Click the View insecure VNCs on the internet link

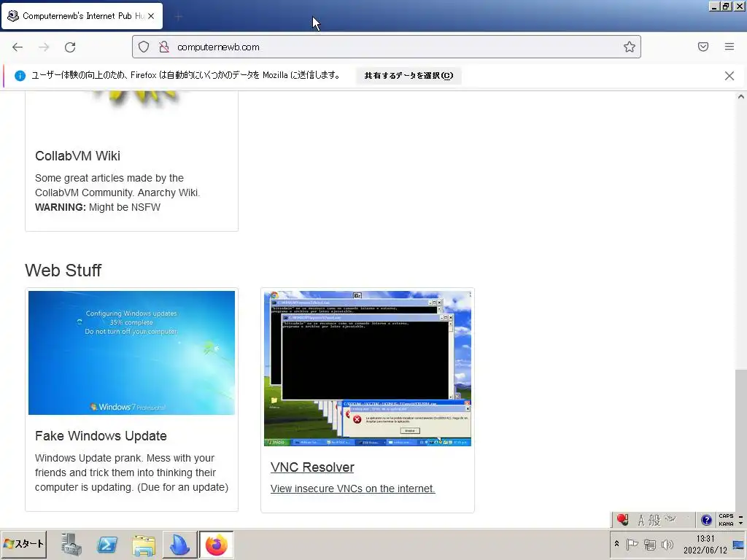coord(352,489)
